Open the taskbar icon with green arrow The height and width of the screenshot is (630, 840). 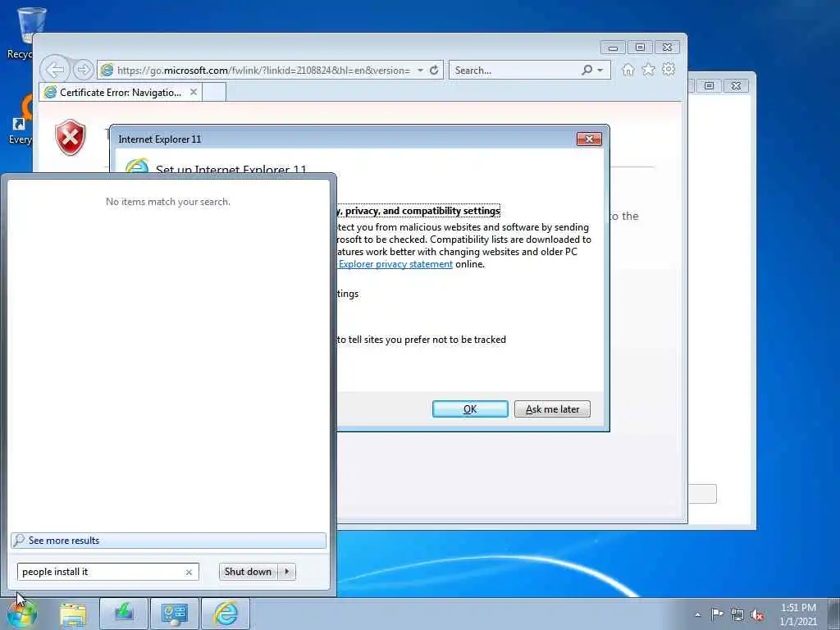pos(124,614)
